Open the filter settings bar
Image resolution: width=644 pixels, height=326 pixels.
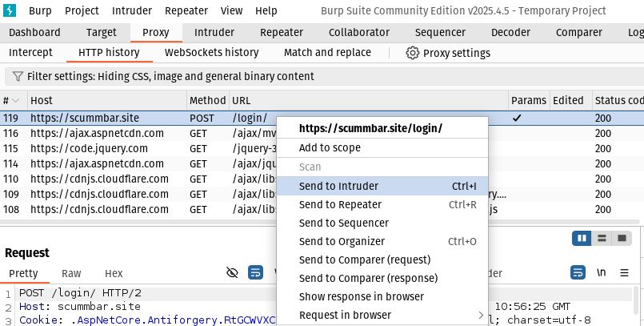(x=324, y=76)
